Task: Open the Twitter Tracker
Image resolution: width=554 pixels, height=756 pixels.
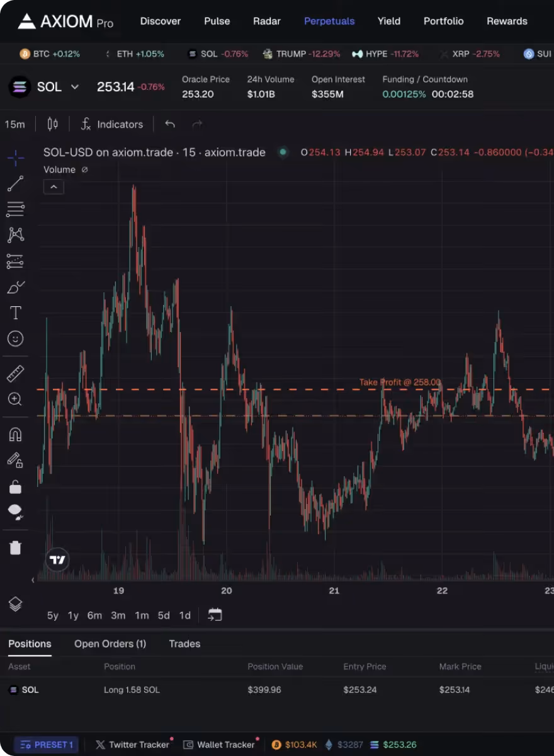Action: 133,745
